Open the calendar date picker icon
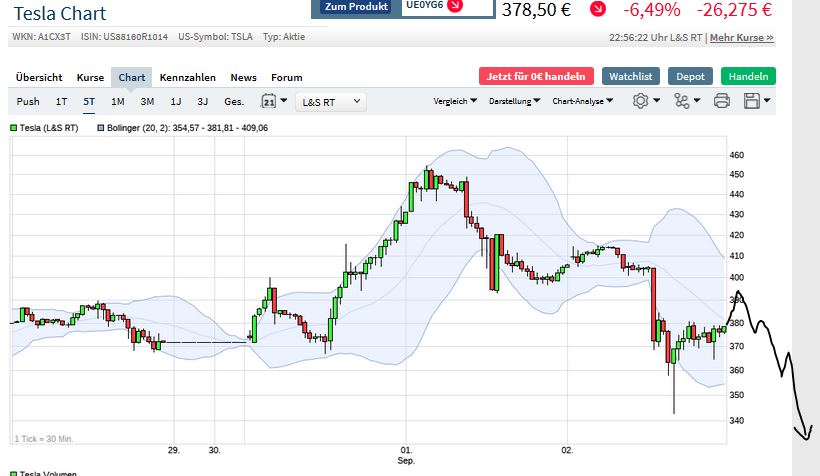Viewport: 820px width, 476px height. click(x=268, y=101)
